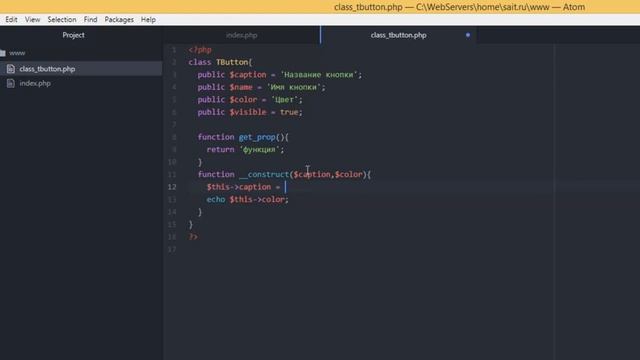The height and width of the screenshot is (360, 640).
Task: Click the 'echo' keyword on line 13
Action: pyautogui.click(x=216, y=199)
